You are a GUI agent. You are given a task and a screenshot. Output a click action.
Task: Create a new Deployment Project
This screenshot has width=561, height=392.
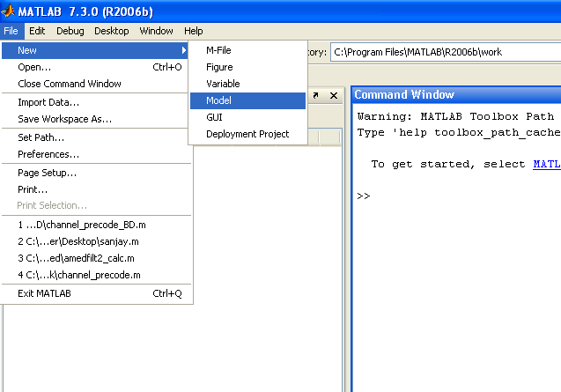tap(247, 134)
